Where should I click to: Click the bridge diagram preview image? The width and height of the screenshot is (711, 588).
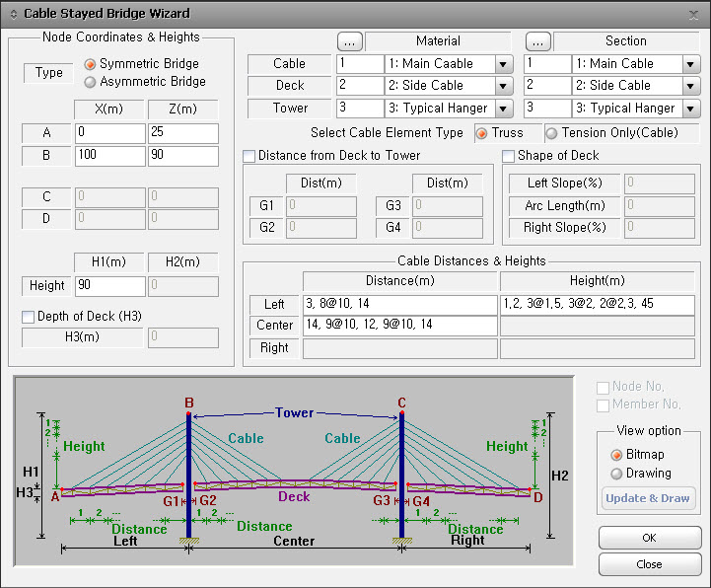pyautogui.click(x=294, y=471)
